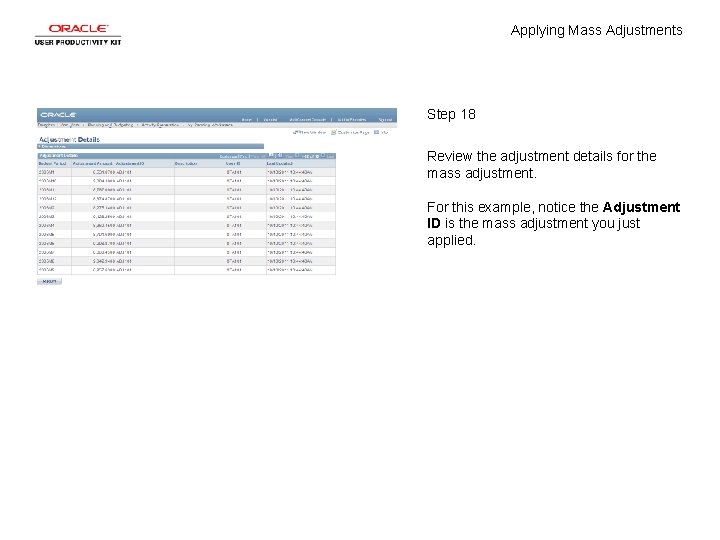Viewport: 720px width, 540px height.
Task: Sort by Budget Period column header
Action: pos(52,163)
